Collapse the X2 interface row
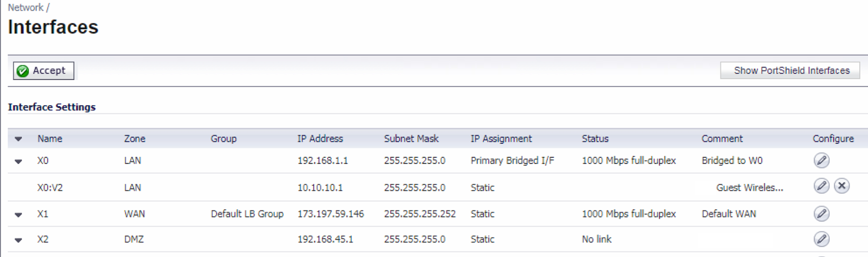Image resolution: width=868 pixels, height=257 pixels. coord(18,240)
